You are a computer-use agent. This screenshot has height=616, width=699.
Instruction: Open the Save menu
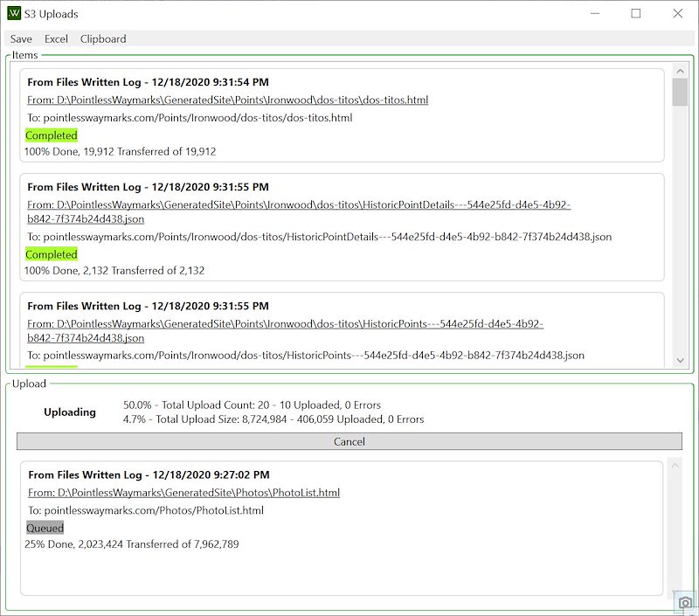pyautogui.click(x=21, y=39)
